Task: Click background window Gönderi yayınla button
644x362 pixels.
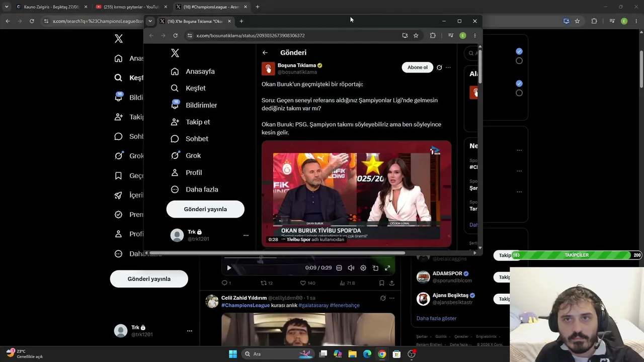Action: coord(149,279)
